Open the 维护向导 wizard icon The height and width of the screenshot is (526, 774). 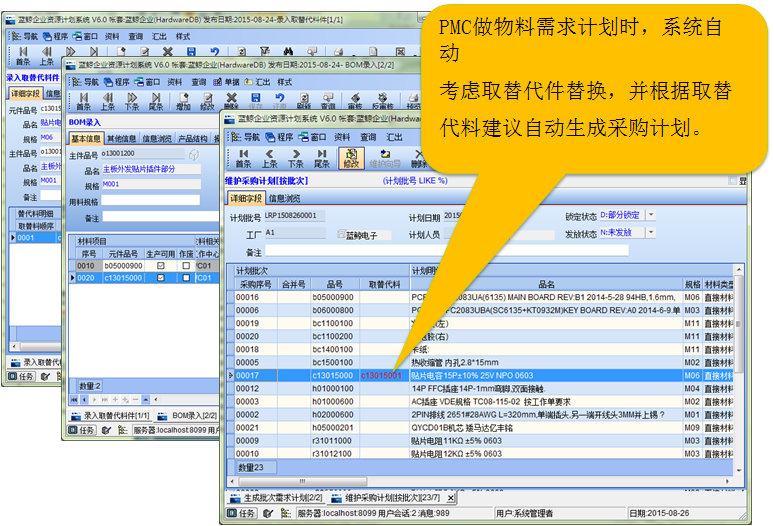[385, 158]
